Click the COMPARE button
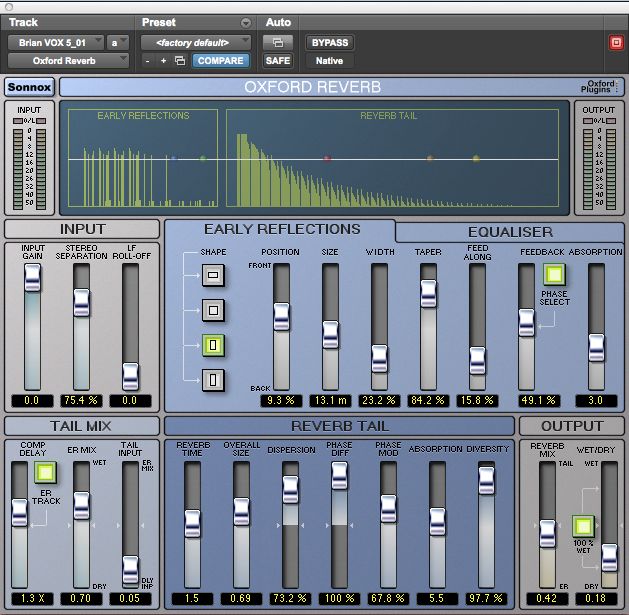Image resolution: width=629 pixels, height=615 pixels. click(x=220, y=61)
